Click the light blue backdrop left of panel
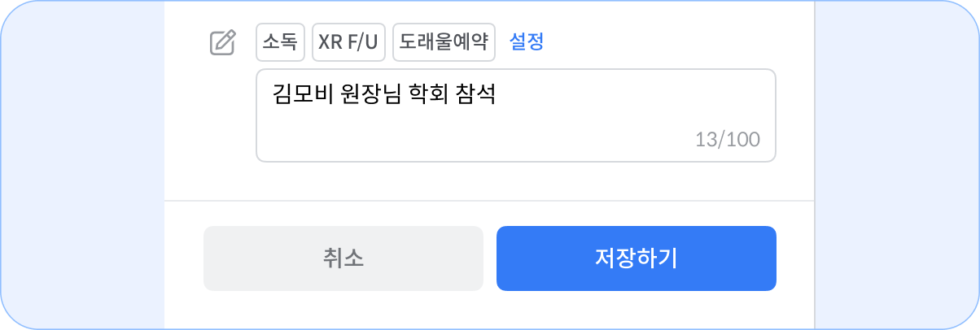This screenshot has width=980, height=330. [x=81, y=165]
